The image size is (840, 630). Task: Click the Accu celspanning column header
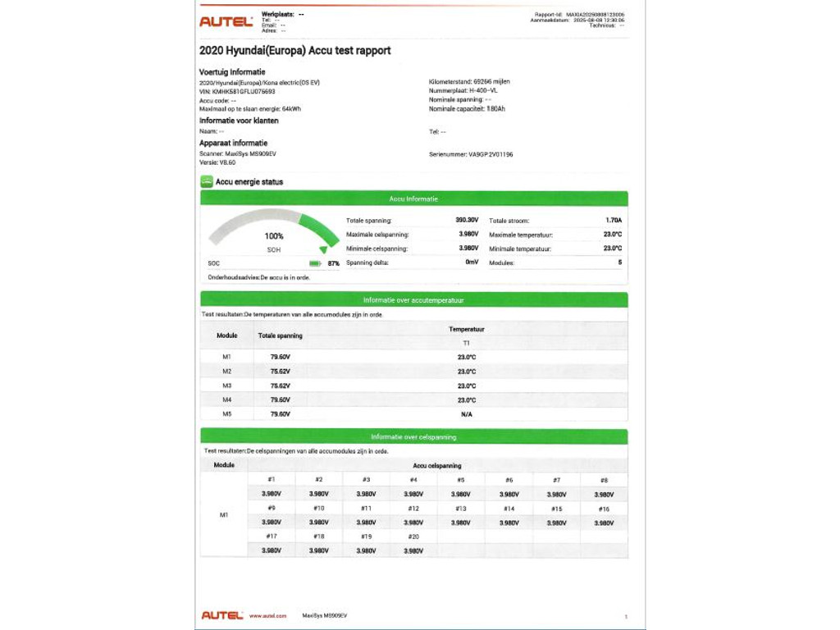coord(437,466)
